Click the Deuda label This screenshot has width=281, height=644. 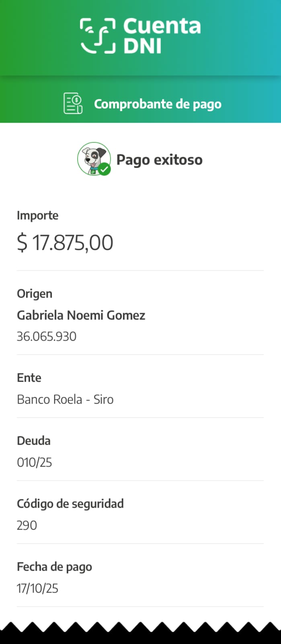click(34, 441)
